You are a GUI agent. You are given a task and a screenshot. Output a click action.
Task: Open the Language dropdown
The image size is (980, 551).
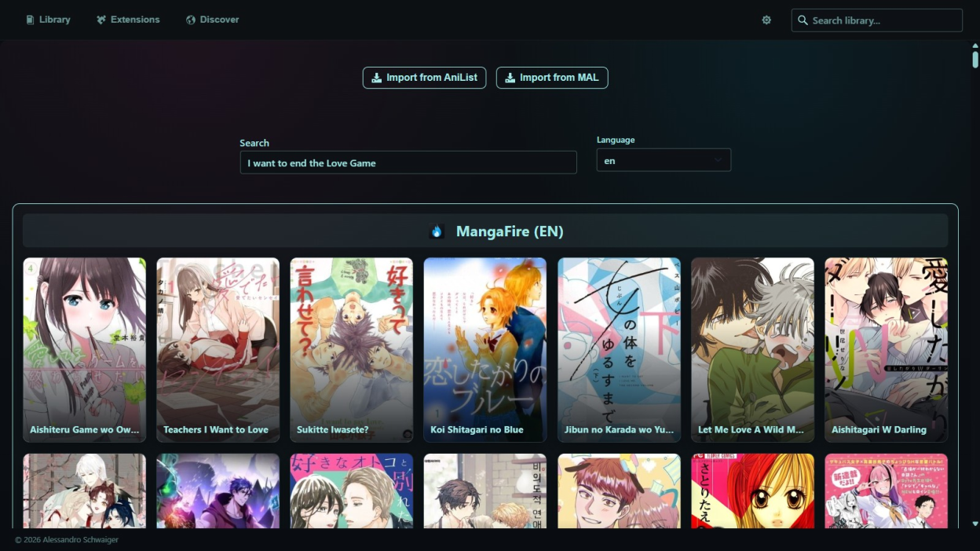664,160
